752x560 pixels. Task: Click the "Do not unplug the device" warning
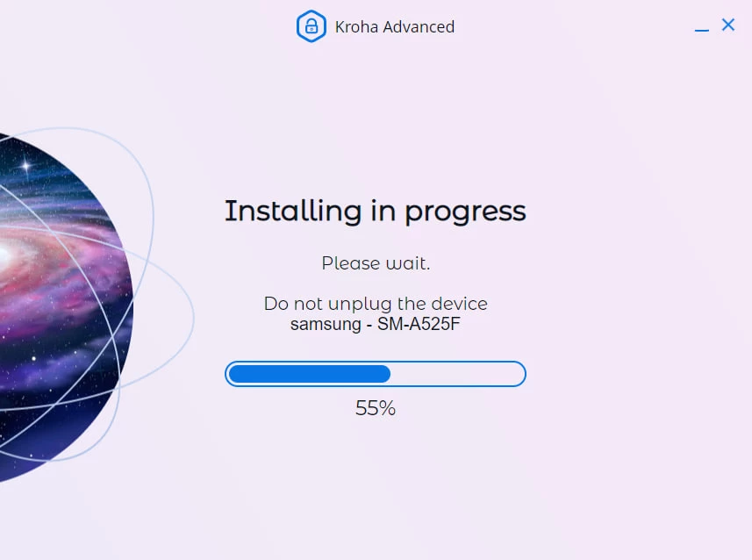(376, 304)
